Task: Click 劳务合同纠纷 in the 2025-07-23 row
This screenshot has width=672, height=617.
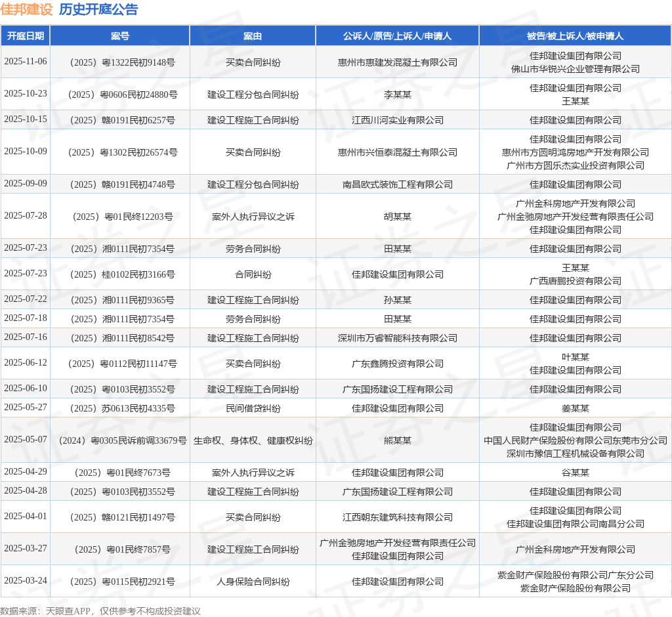Action: point(253,249)
